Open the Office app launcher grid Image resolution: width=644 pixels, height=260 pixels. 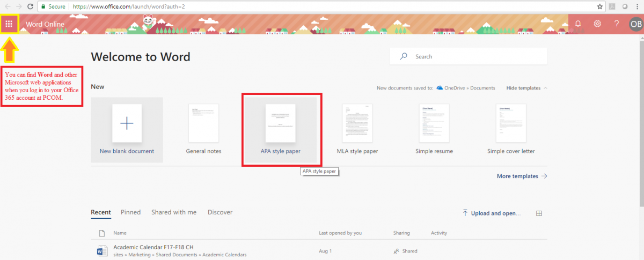pos(9,24)
